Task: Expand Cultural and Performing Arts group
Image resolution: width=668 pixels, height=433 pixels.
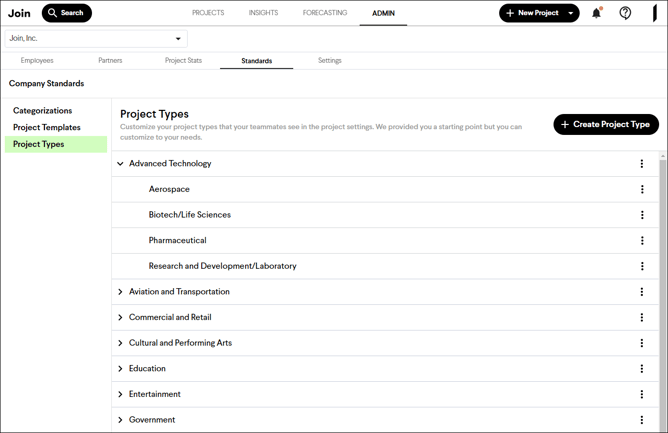Action: pos(120,343)
